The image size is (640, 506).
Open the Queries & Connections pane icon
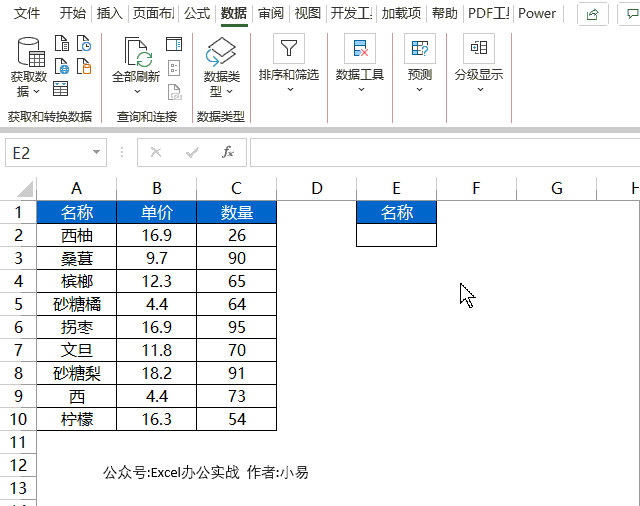point(174,44)
